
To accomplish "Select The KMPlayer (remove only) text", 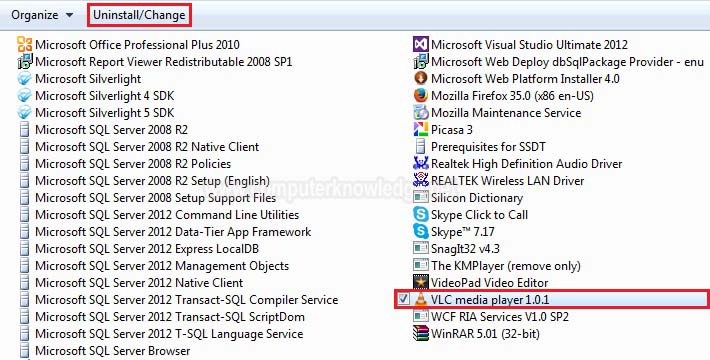I will 506,266.
